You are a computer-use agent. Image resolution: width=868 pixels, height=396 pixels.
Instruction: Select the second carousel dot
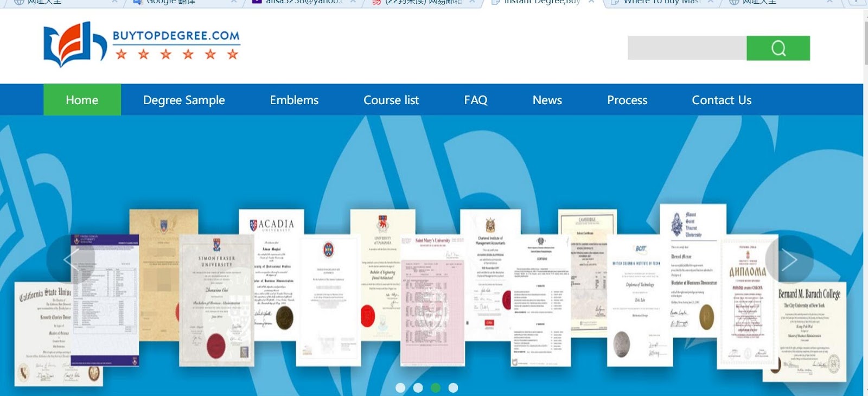coord(418,387)
